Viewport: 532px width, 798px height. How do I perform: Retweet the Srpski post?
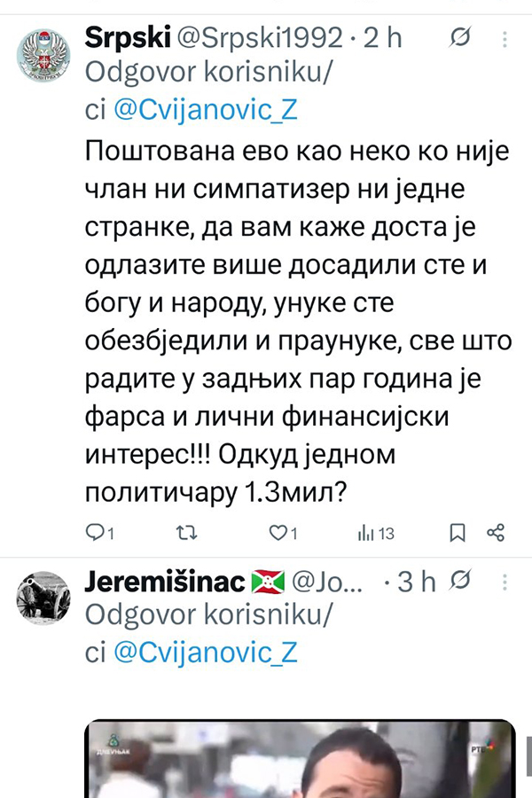tap(187, 532)
